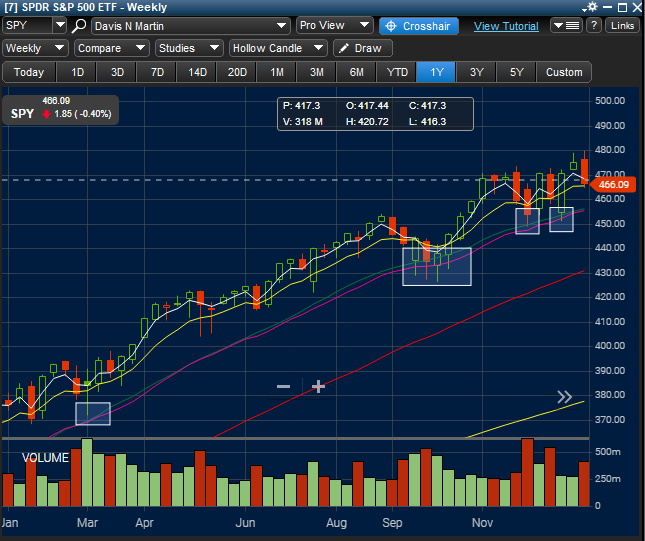Choose the Custom range tab

click(564, 72)
